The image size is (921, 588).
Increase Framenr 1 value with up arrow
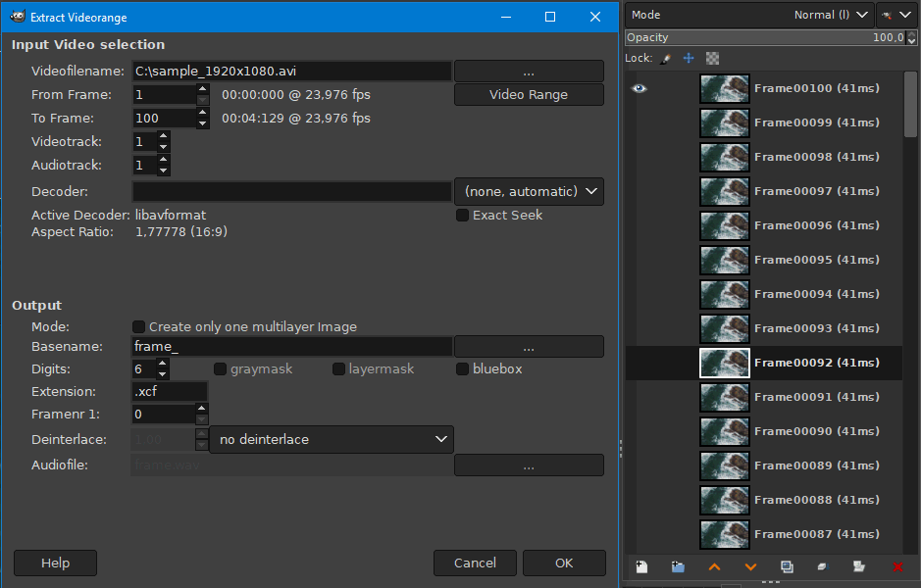pos(201,409)
